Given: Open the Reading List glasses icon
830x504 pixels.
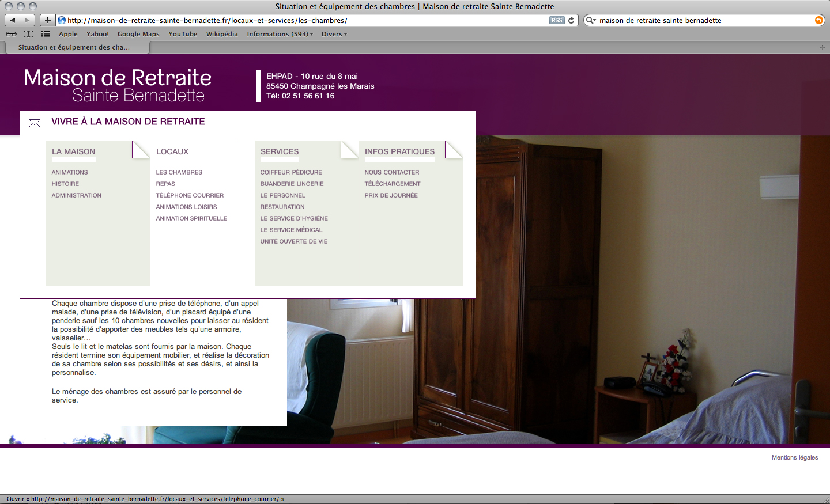Looking at the screenshot, I should [11, 34].
